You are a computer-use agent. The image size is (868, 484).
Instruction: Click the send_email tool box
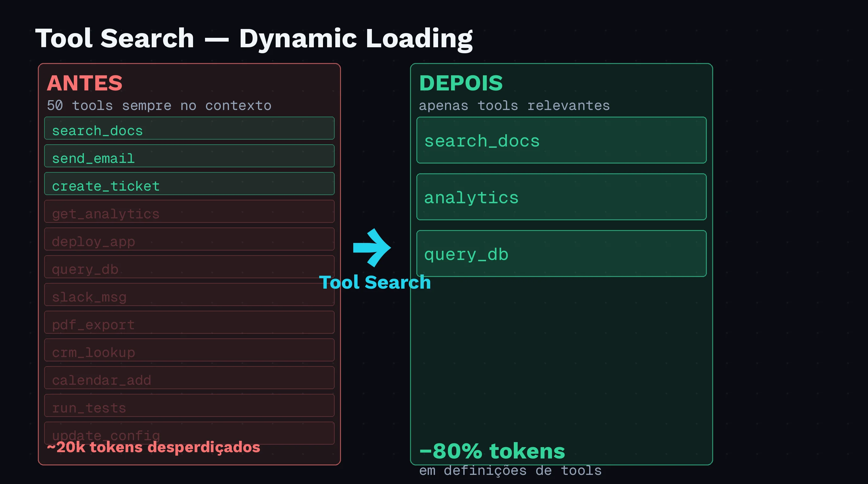click(189, 156)
